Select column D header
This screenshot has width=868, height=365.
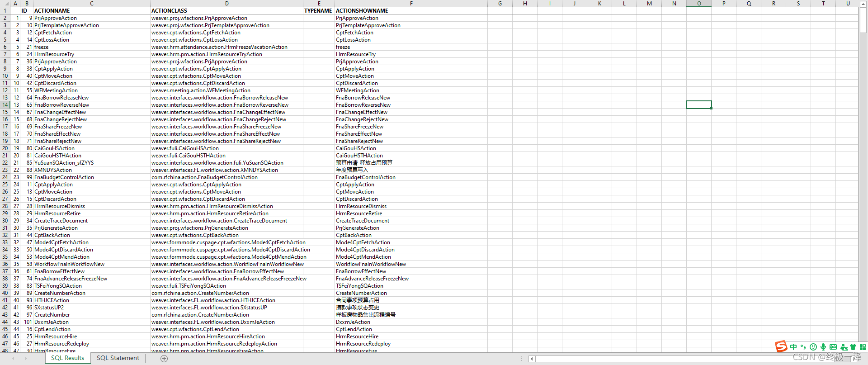point(226,3)
